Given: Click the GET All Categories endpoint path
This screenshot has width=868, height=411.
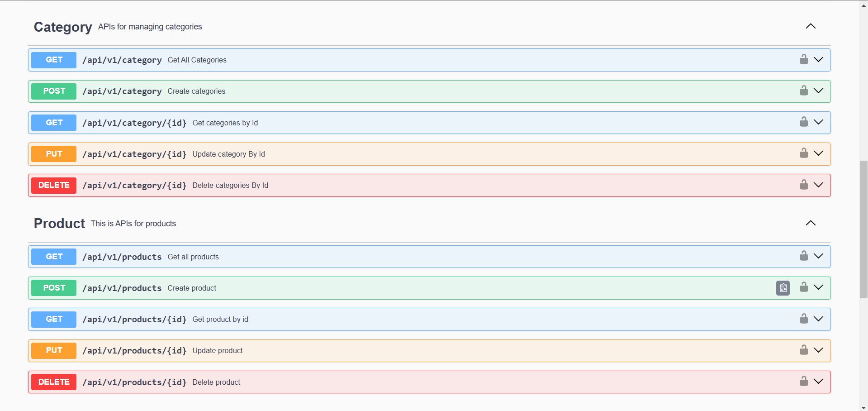Looking at the screenshot, I should 122,60.
